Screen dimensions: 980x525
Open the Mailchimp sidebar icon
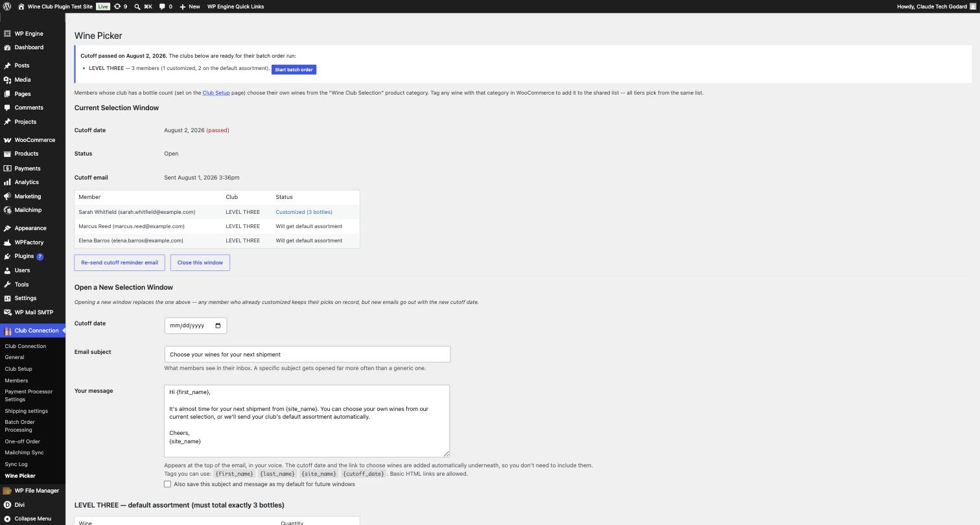click(7, 210)
